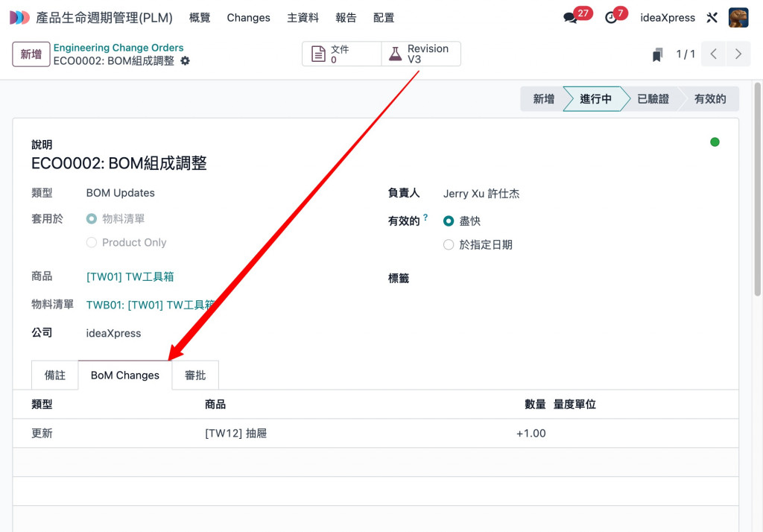
Task: Set stage to 進行中 in status bar
Action: point(595,99)
